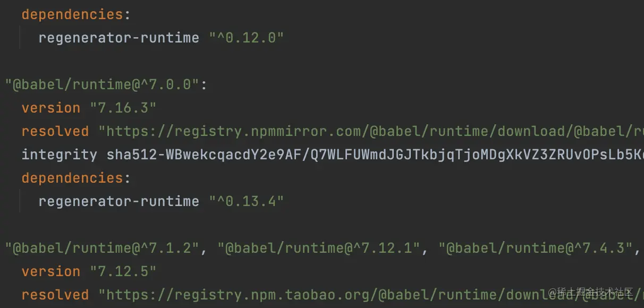Click the second "dependencies:" key
This screenshot has height=308, width=644.
point(75,178)
